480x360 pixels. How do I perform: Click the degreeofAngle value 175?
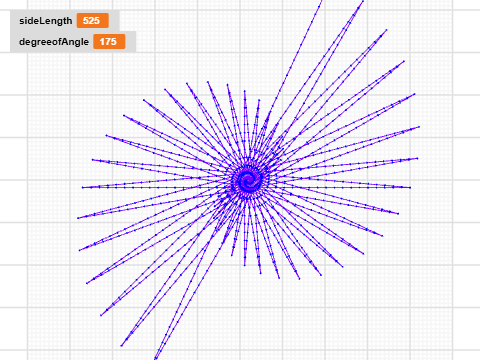(109, 42)
